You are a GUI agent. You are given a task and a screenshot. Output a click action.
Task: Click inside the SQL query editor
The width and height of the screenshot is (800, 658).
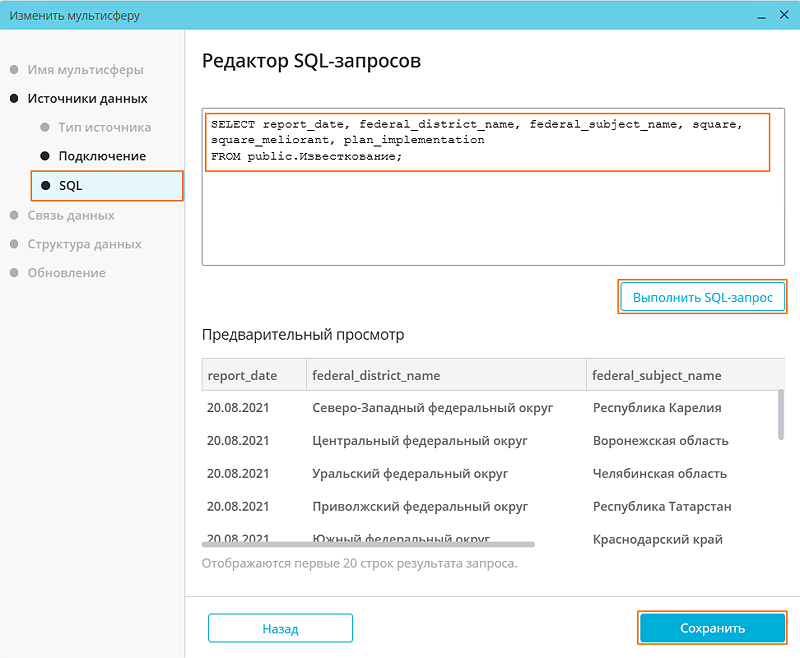pos(487,210)
